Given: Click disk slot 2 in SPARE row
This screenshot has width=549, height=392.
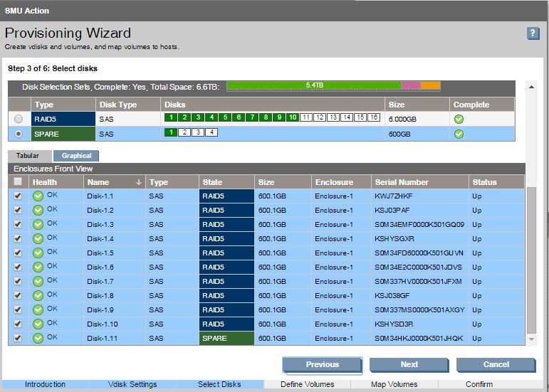Looking at the screenshot, I should point(184,132).
